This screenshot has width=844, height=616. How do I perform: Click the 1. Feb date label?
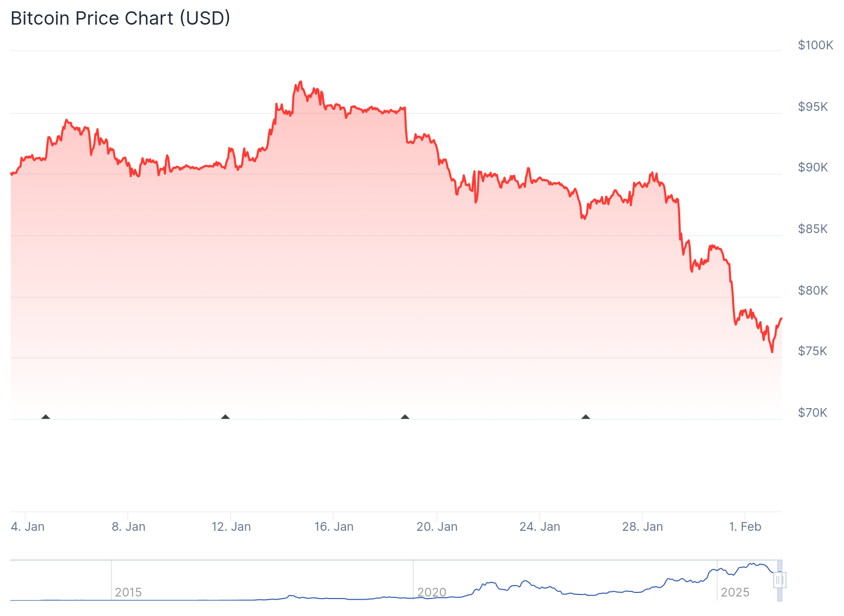tap(745, 527)
